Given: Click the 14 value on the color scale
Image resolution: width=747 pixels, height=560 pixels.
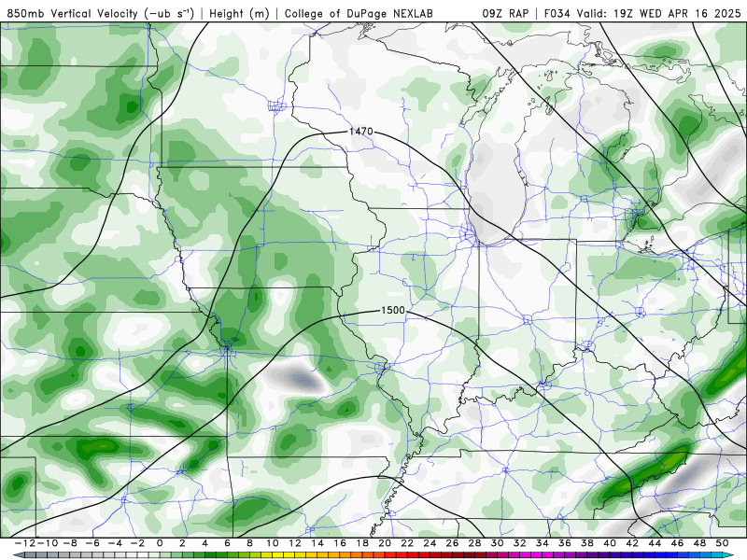Looking at the screenshot, I should (x=317, y=543).
